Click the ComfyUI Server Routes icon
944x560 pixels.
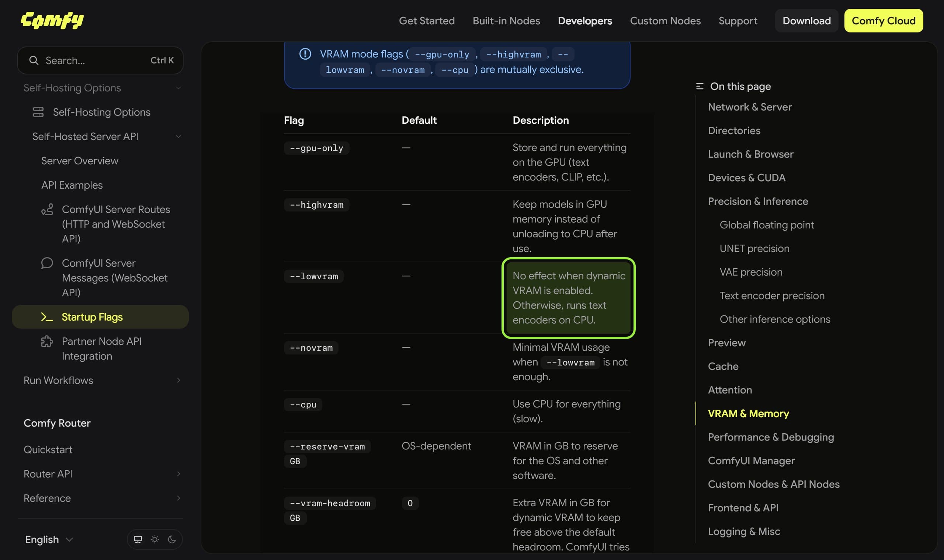click(x=47, y=209)
